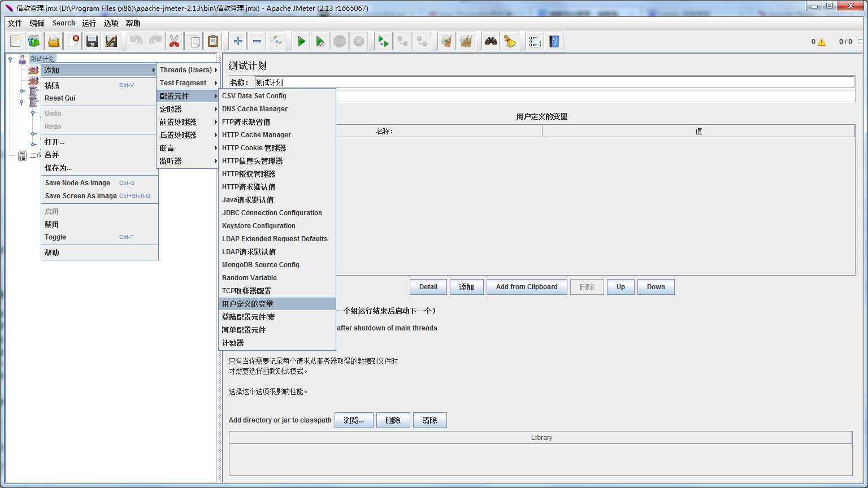
Task: Open Search with binoculars icon
Action: tap(491, 41)
